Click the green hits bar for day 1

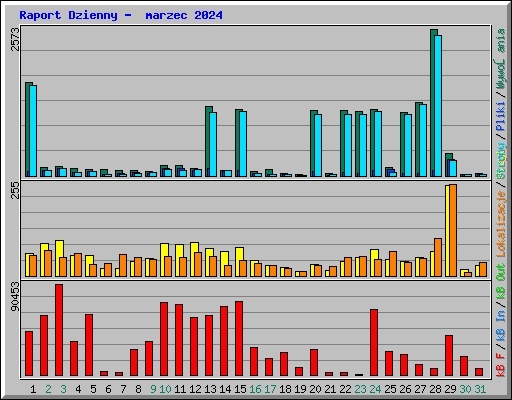pos(28,129)
